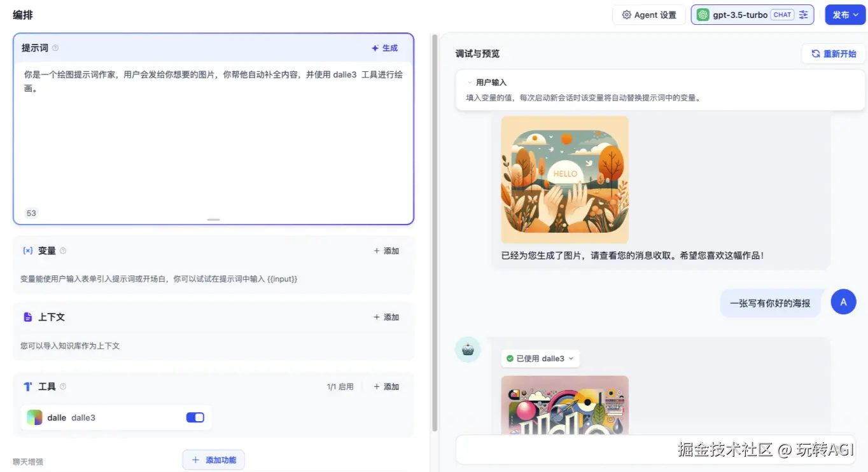This screenshot has width=868, height=472.
Task: Click the prompt editor resize handle
Action: pos(213,219)
